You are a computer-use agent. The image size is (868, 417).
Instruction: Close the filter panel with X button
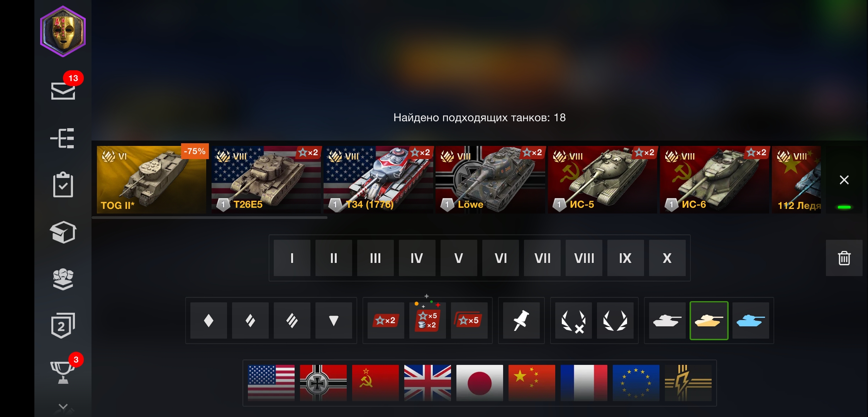tap(844, 180)
